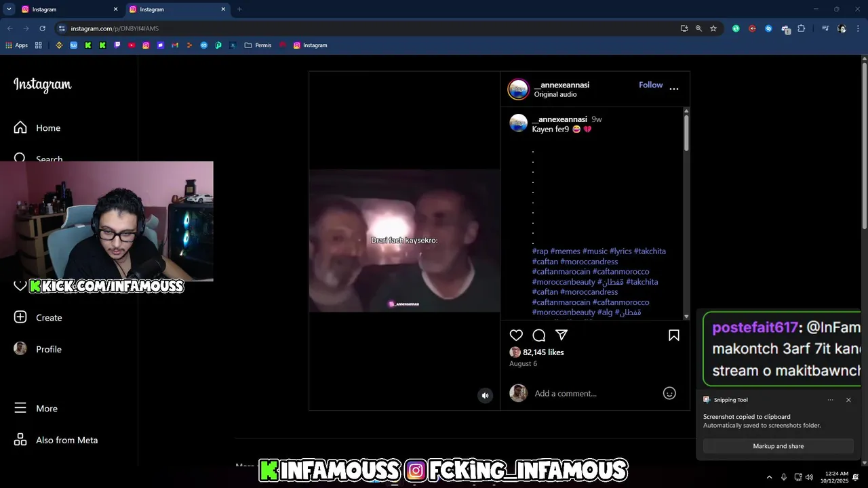Open the green circular extension icon
The height and width of the screenshot is (488, 868).
736,28
